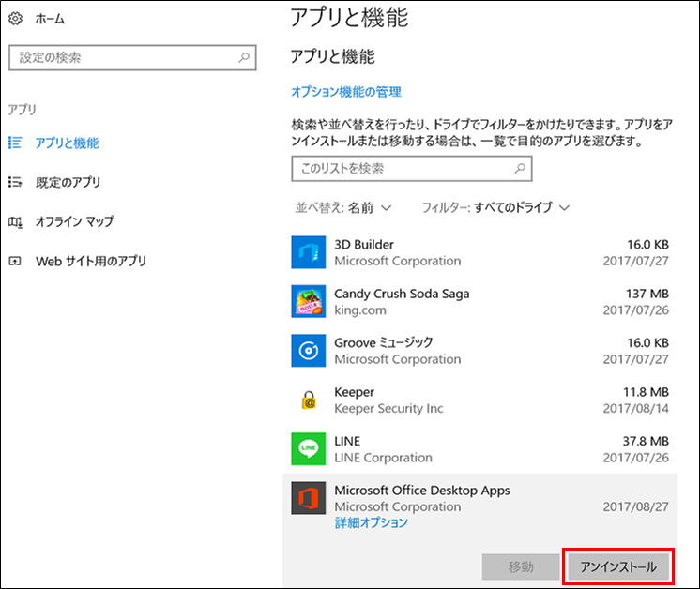Click Keeper Security Inc publisher text

click(x=388, y=408)
